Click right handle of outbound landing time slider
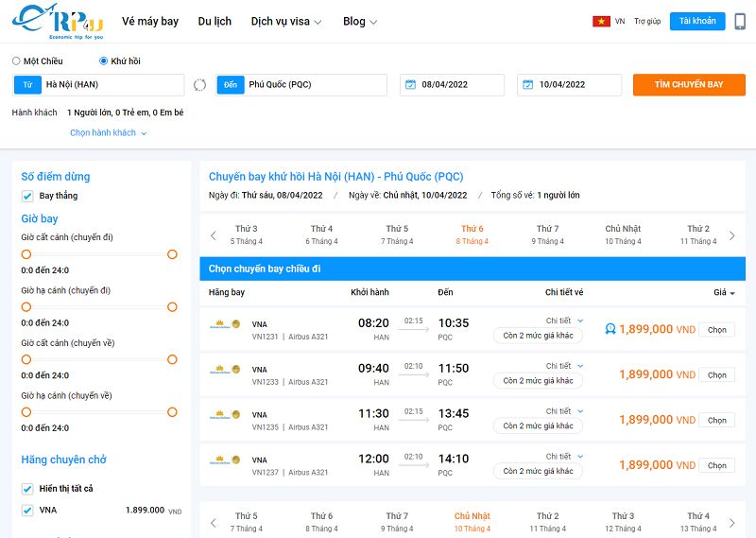Image resolution: width=756 pixels, height=538 pixels. coord(172,307)
